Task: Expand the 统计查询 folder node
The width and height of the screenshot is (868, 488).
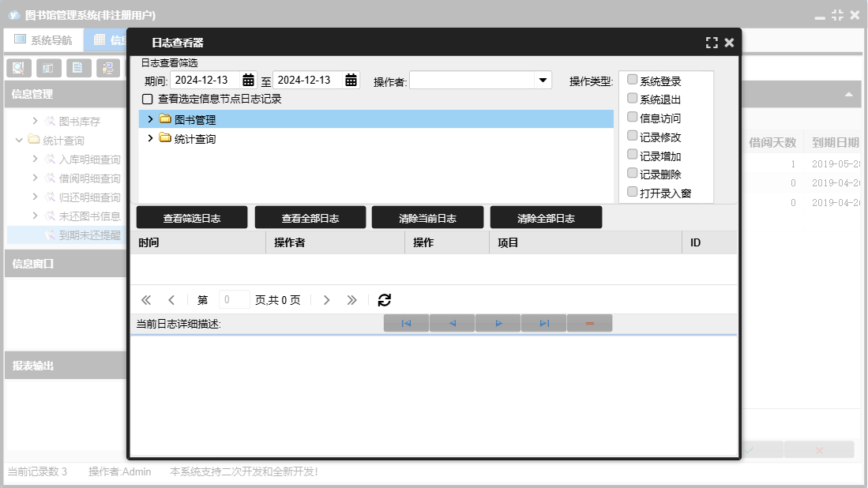Action: pos(150,138)
